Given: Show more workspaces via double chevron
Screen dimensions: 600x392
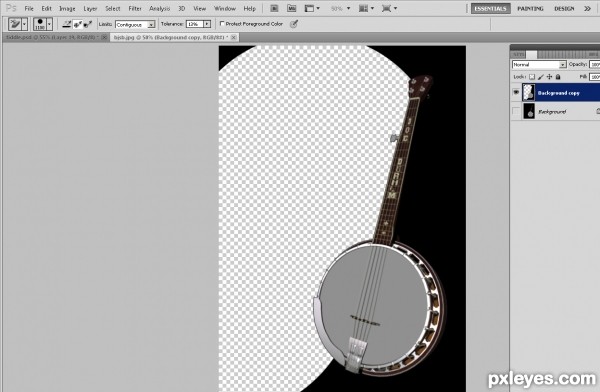Looking at the screenshot, I should tap(587, 8).
